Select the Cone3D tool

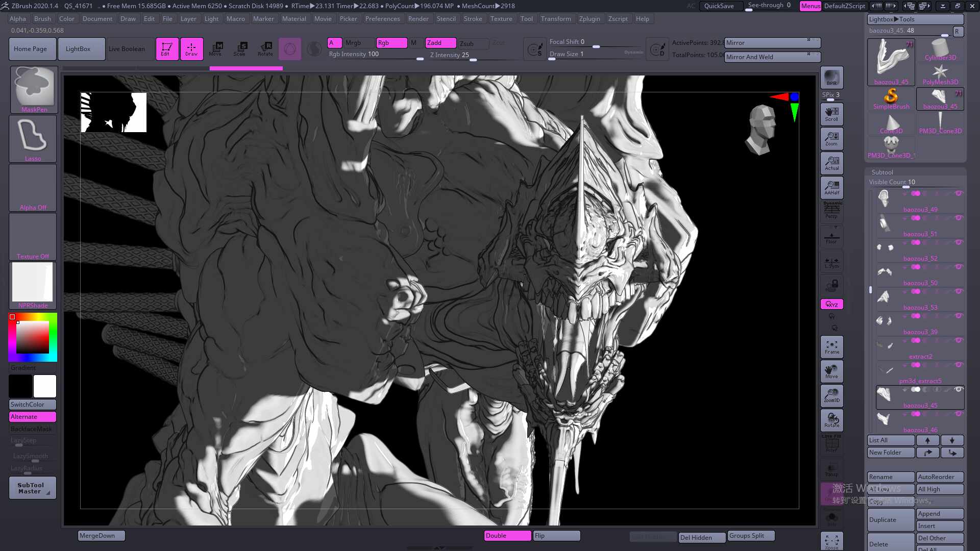pyautogui.click(x=891, y=124)
